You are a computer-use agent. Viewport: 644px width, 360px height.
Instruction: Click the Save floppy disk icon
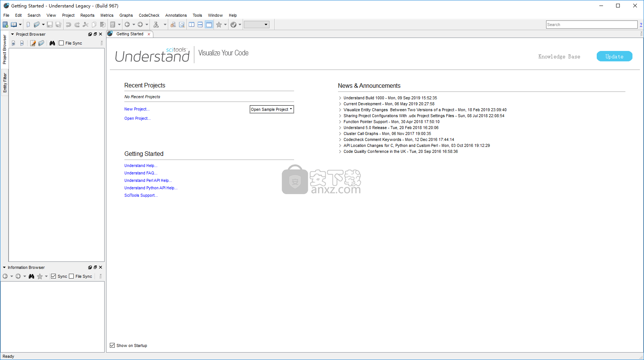coord(50,25)
